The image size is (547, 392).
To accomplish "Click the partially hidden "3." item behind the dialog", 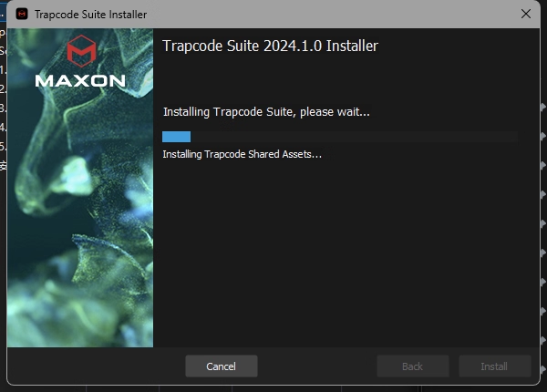I will pos(3,108).
